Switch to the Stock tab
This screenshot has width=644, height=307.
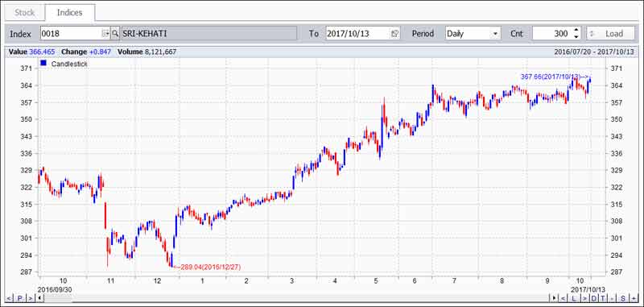pyautogui.click(x=25, y=12)
